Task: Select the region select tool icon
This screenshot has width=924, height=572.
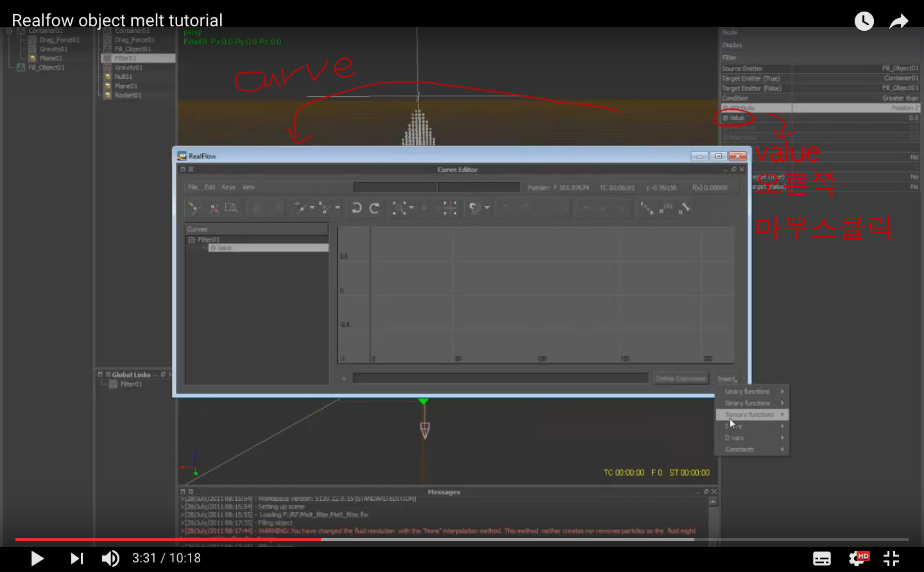Action: click(x=231, y=208)
